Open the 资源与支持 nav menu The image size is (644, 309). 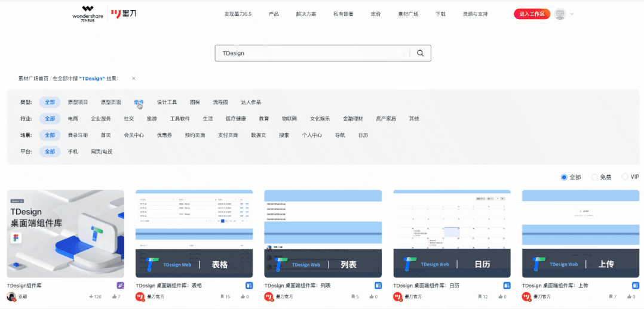475,14
